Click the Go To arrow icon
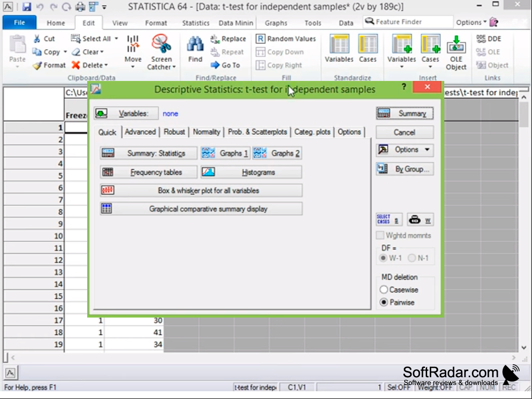The image size is (532, 399). click(x=215, y=65)
